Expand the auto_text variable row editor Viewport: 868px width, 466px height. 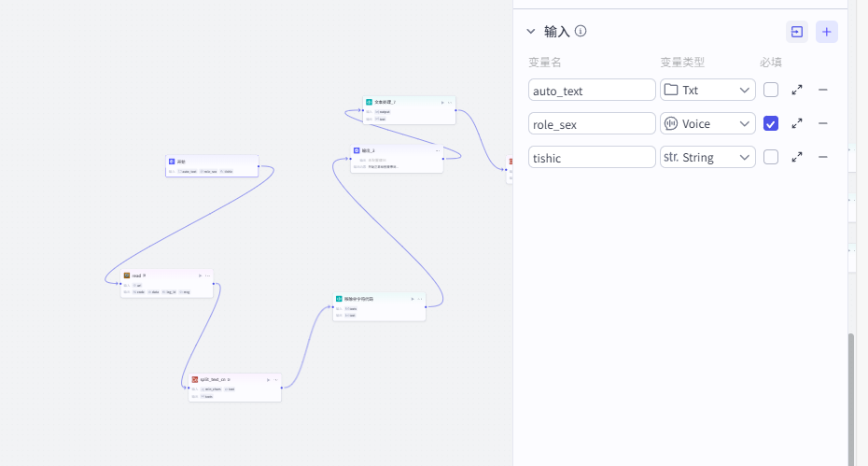pyautogui.click(x=797, y=90)
